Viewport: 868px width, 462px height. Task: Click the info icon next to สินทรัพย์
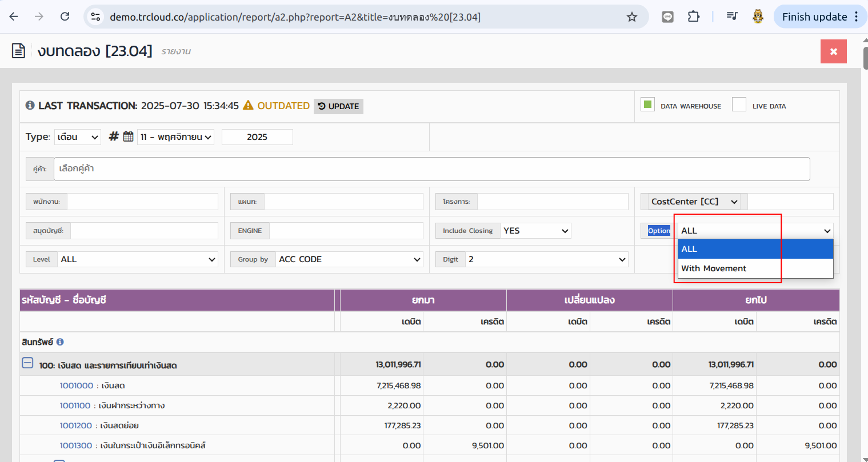pos(60,342)
